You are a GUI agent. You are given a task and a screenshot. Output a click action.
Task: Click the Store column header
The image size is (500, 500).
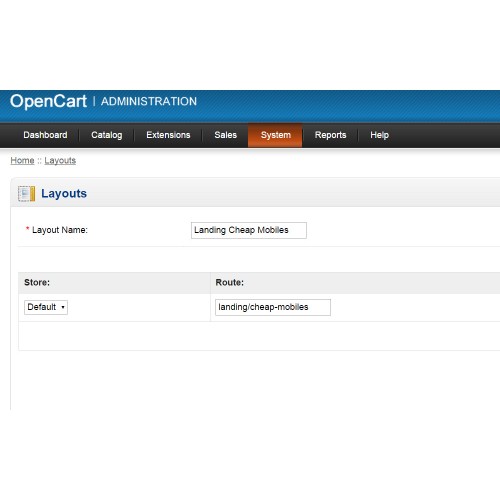click(x=37, y=283)
